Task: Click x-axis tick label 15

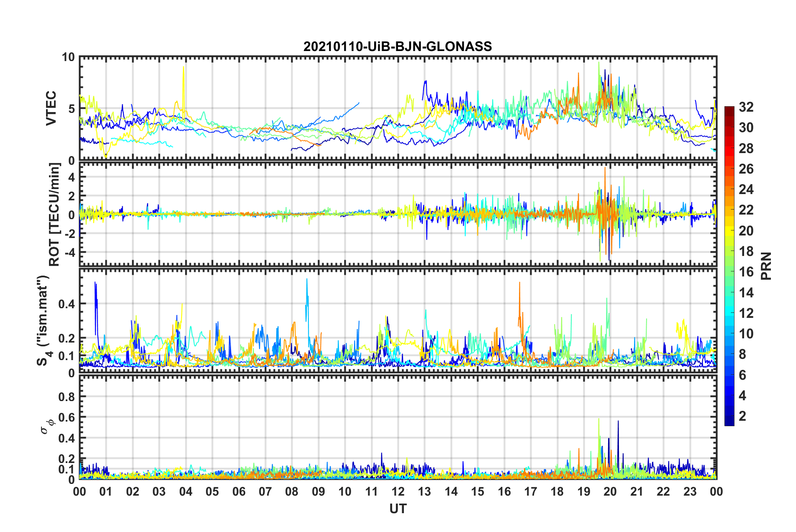Action: pos(478,491)
